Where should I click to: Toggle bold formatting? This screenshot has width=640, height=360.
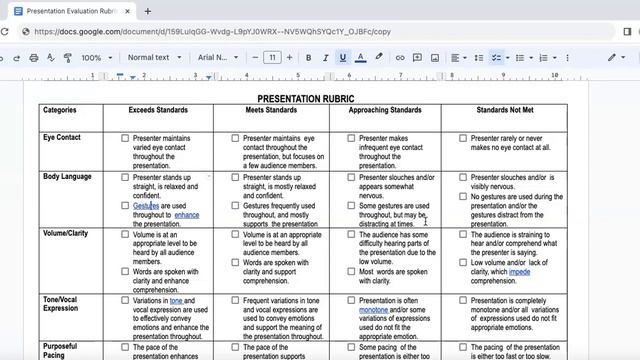(309, 58)
